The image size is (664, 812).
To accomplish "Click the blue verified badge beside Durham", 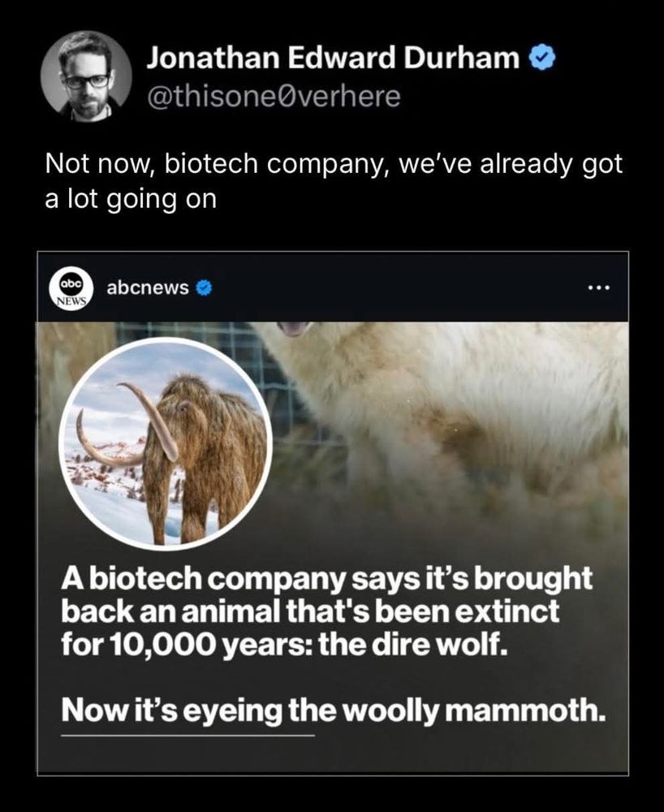I will tap(542, 58).
